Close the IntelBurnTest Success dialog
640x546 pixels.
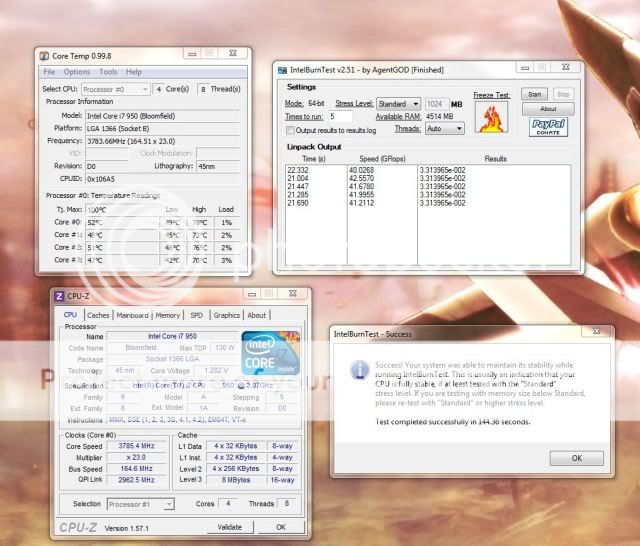[x=597, y=331]
